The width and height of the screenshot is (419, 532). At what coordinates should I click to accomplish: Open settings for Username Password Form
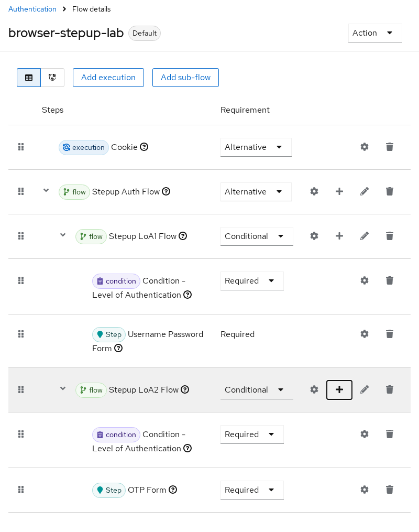pos(365,334)
